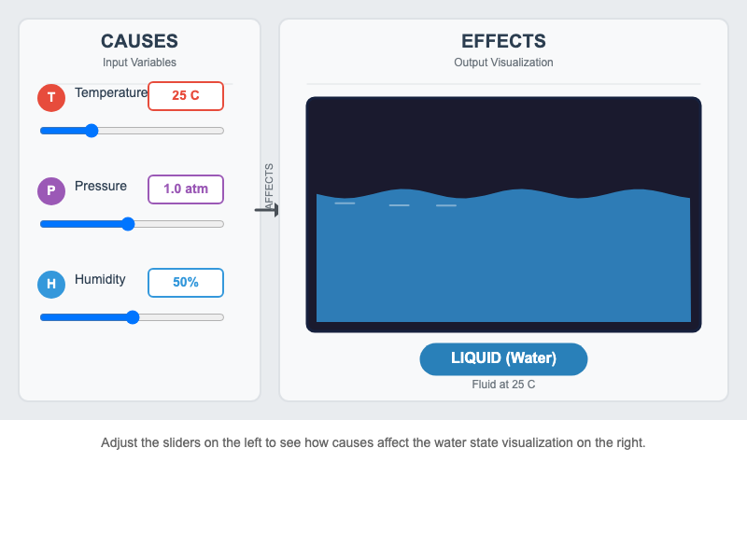
Task: Expand the EFFECTS panel header
Action: (503, 41)
